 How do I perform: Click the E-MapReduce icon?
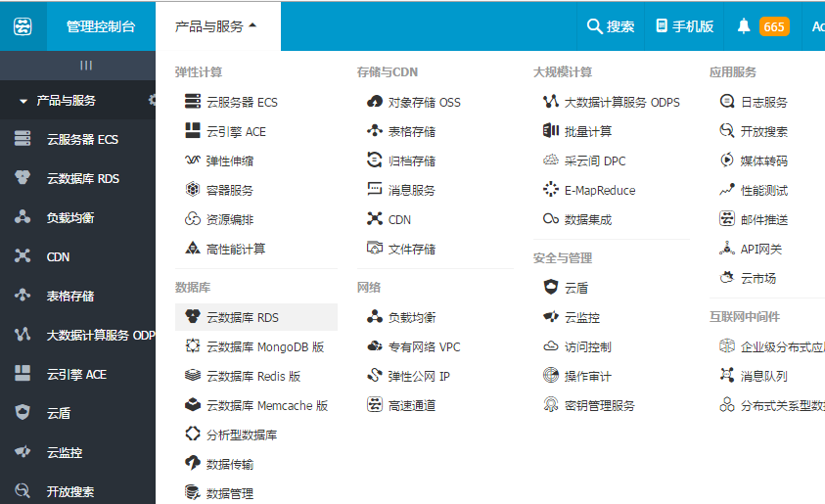551,189
